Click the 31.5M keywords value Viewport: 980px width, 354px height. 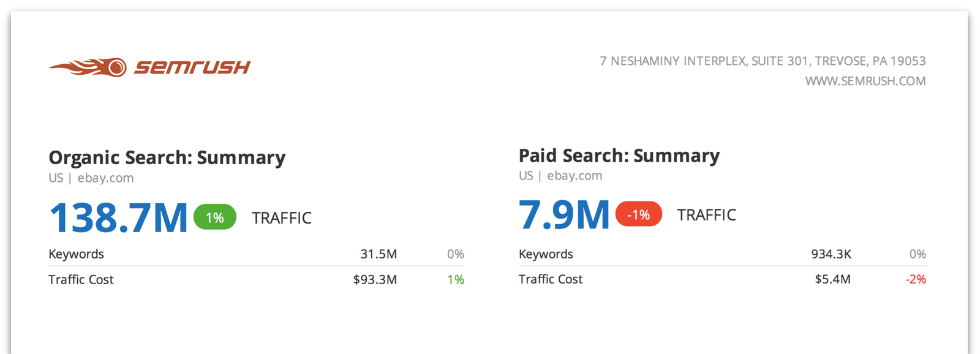coord(379,254)
